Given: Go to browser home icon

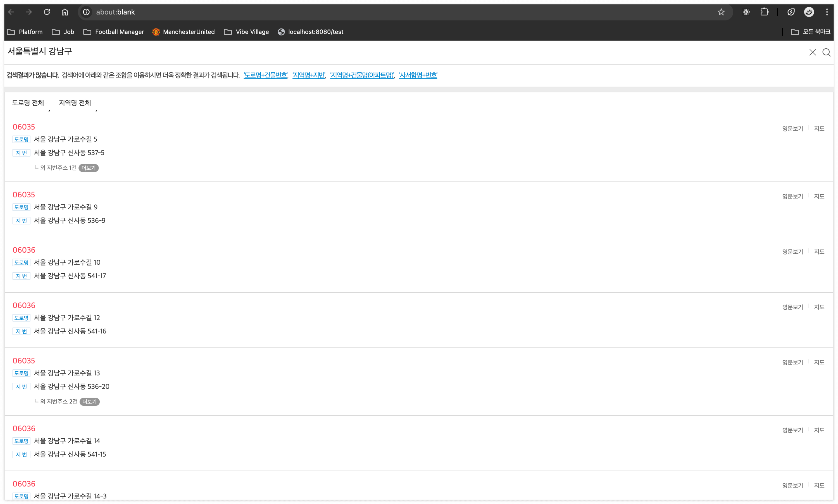Looking at the screenshot, I should (65, 12).
